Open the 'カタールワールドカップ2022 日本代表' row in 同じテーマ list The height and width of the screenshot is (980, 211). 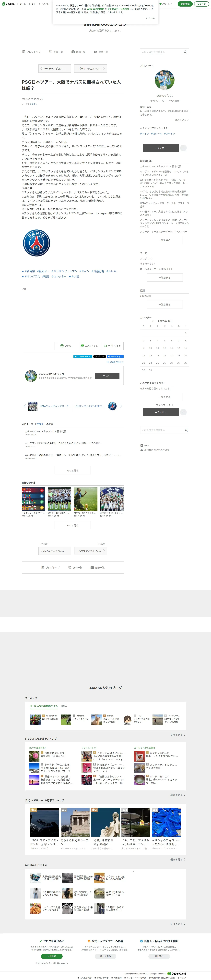(x=72, y=433)
